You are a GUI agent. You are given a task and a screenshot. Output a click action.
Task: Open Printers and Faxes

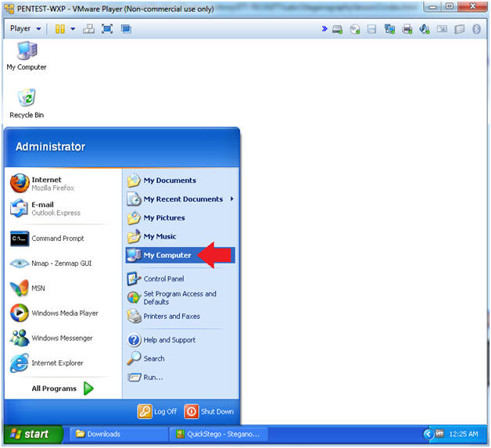coord(180,316)
